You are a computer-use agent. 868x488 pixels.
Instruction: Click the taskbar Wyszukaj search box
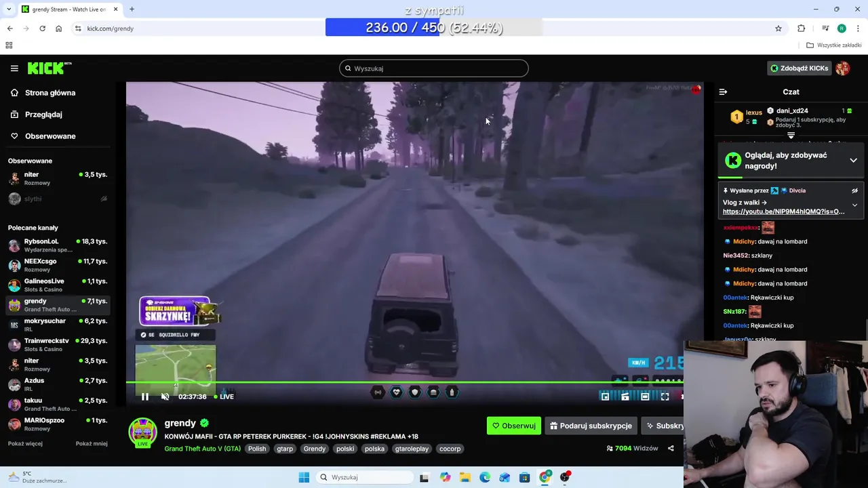pyautogui.click(x=365, y=477)
